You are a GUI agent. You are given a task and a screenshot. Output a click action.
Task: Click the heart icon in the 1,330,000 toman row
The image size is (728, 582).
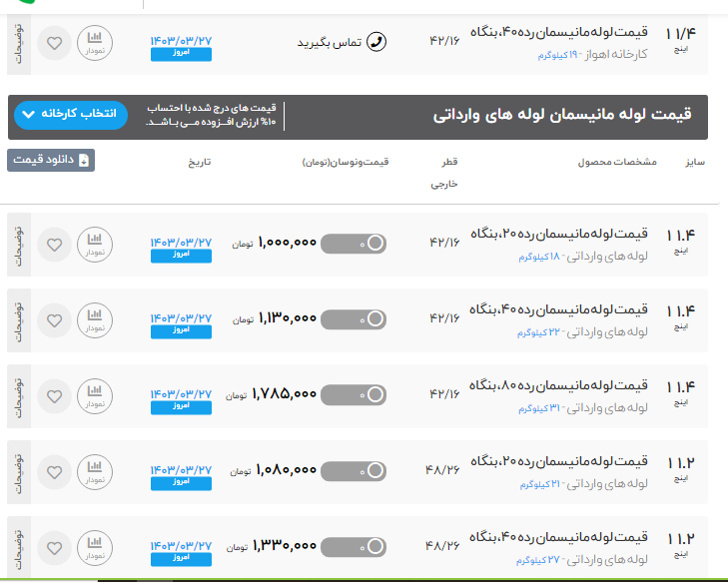click(56, 546)
